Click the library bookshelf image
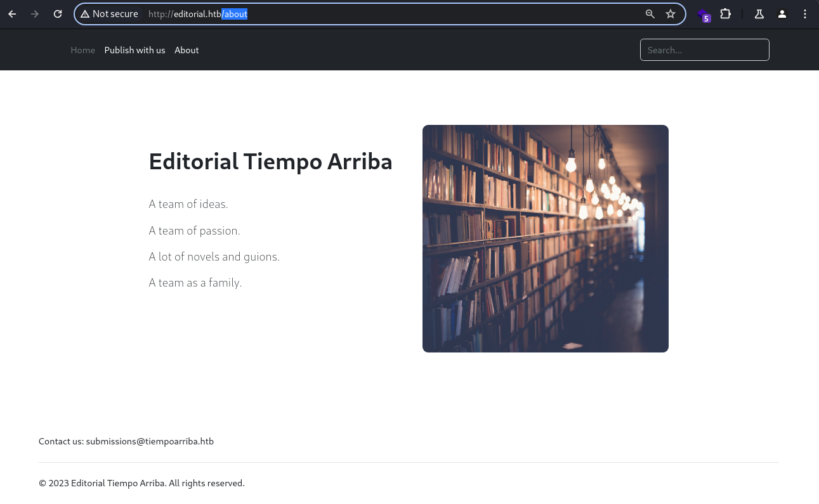 point(546,238)
